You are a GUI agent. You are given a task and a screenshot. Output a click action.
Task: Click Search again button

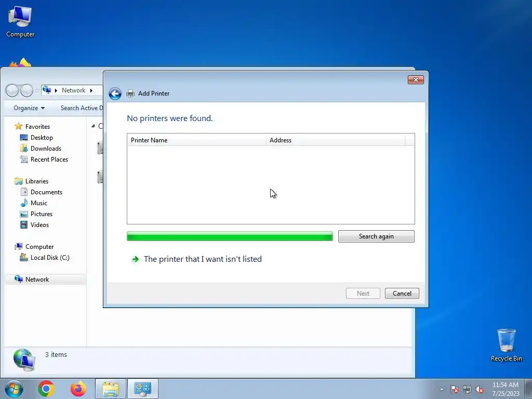click(376, 236)
